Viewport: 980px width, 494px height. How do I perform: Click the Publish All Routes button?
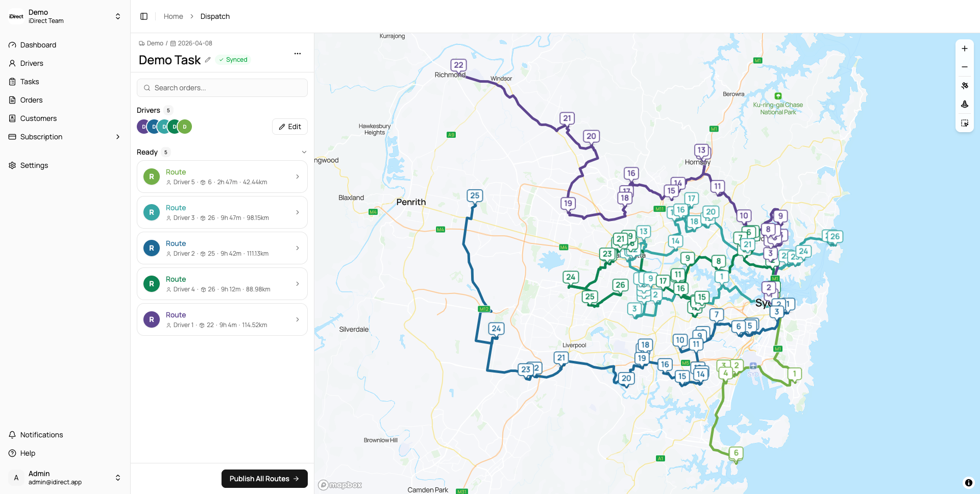264,479
